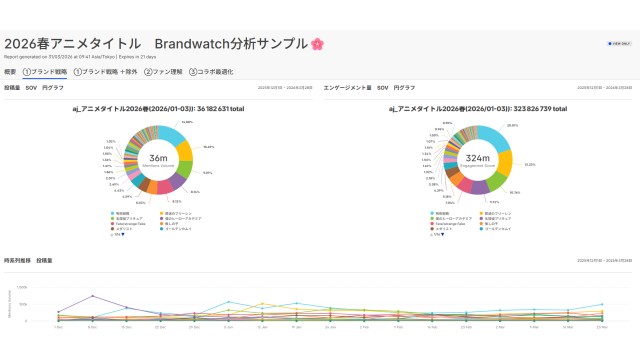Viewport: 640px width, 360px height.
Task: Click 名探偵プリキュア in エンゲージメント量 legend
Action: coord(496,219)
